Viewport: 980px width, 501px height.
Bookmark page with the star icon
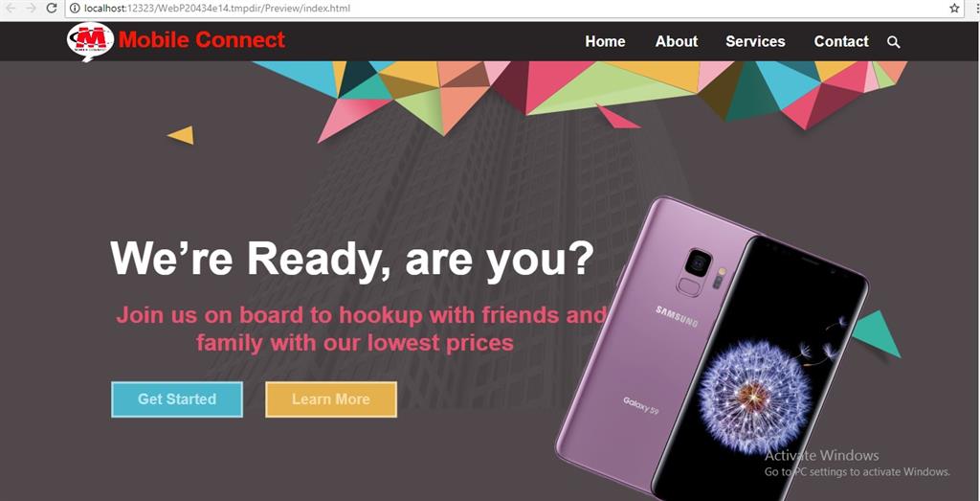[954, 8]
